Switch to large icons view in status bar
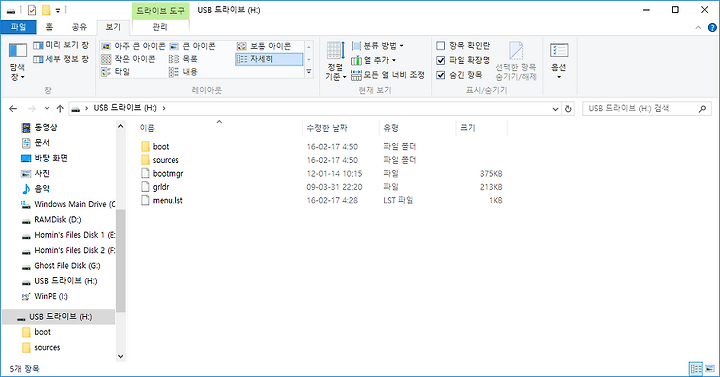This screenshot has height=377, width=720. click(710, 369)
